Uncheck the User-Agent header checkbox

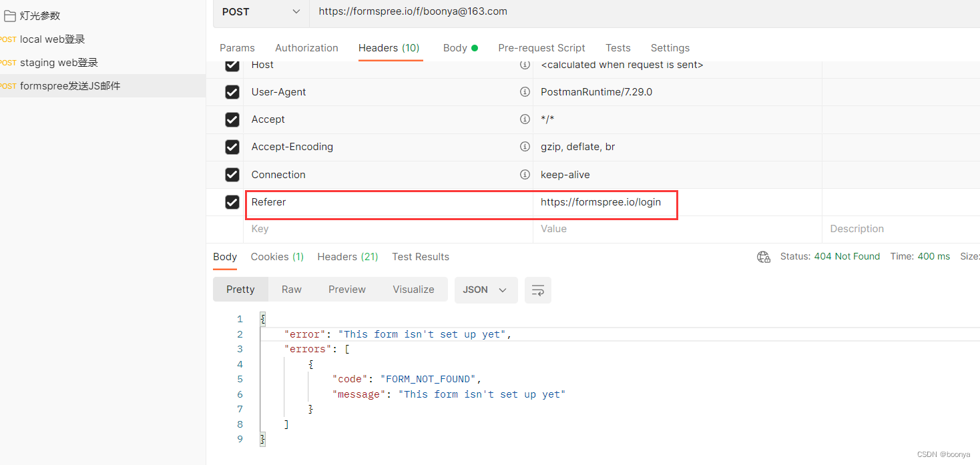click(232, 92)
